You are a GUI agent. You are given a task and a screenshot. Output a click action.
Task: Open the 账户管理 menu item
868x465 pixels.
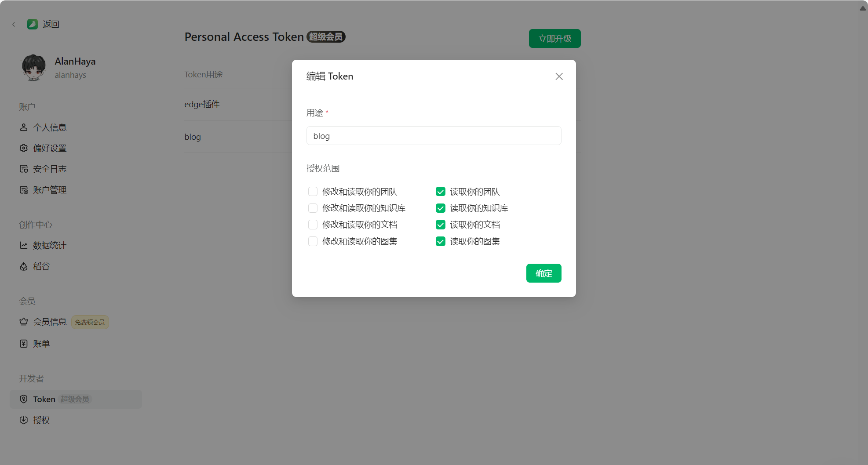pyautogui.click(x=49, y=190)
